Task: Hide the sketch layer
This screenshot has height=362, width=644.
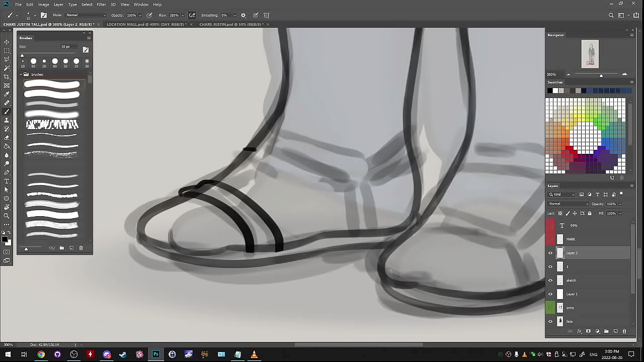Action: pyautogui.click(x=550, y=281)
